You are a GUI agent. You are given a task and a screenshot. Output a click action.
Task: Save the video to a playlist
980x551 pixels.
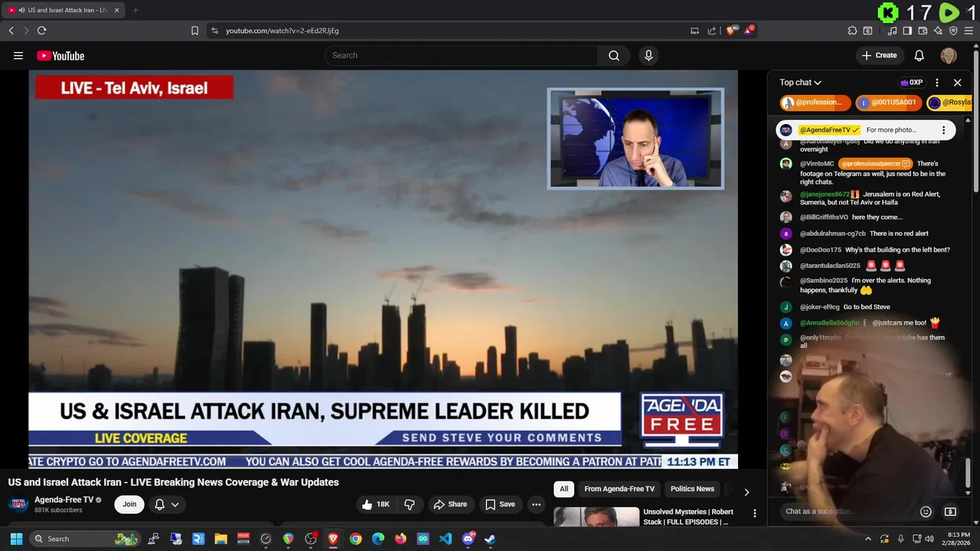tap(499, 504)
